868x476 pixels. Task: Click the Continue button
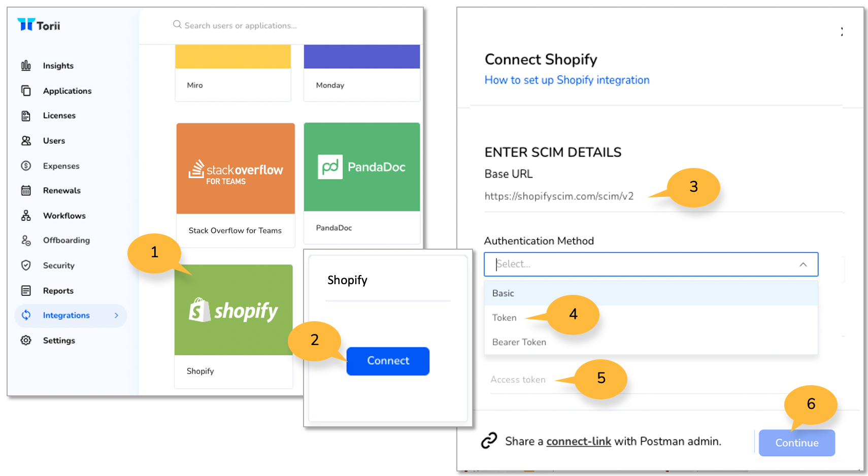tap(796, 443)
